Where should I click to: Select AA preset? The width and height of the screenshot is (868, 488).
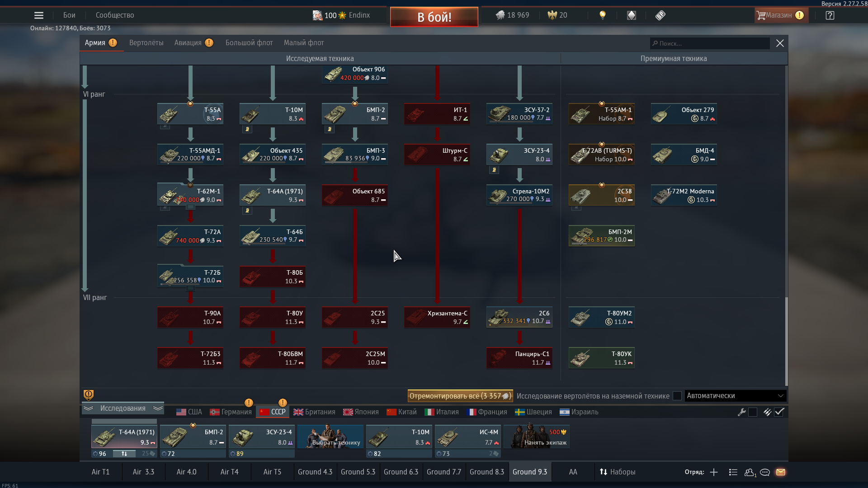(573, 472)
